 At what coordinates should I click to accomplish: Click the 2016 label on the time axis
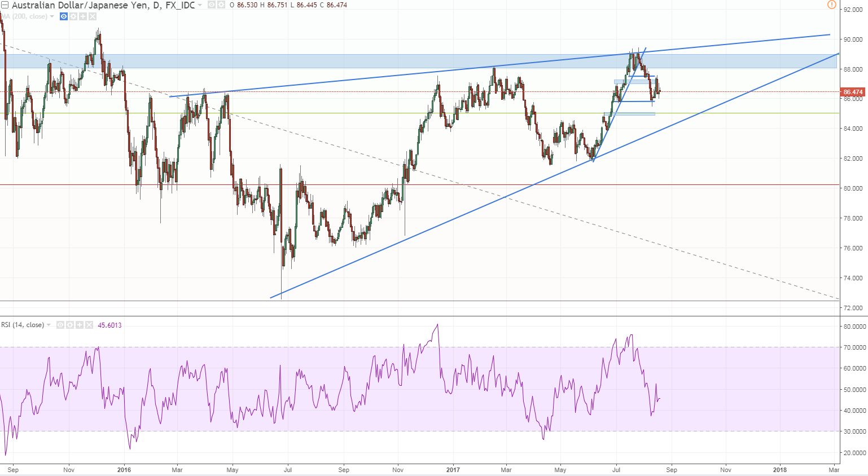pos(124,470)
